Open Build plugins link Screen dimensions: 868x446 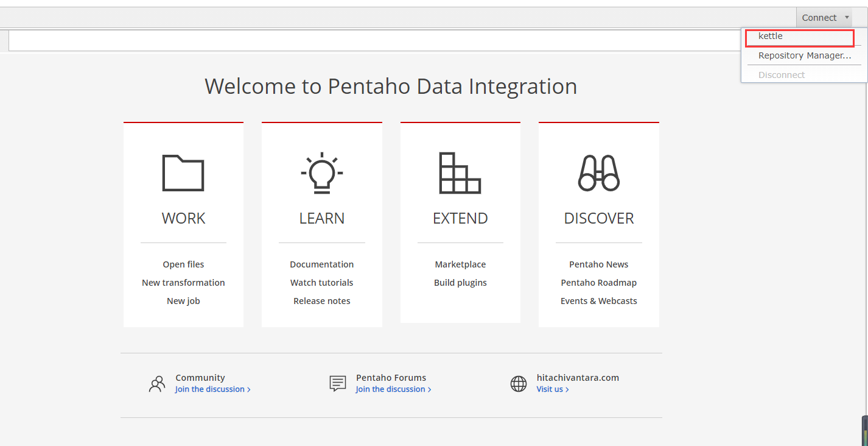[x=460, y=283]
